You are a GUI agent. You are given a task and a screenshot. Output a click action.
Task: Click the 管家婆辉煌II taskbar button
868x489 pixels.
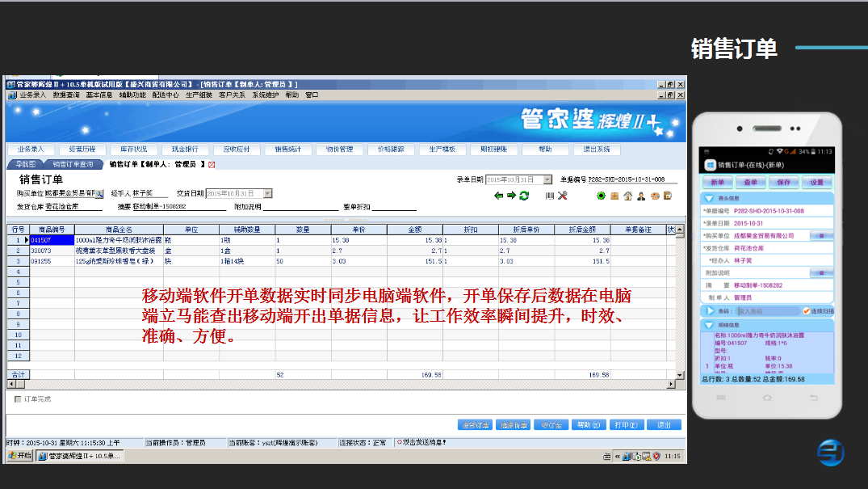point(79,456)
